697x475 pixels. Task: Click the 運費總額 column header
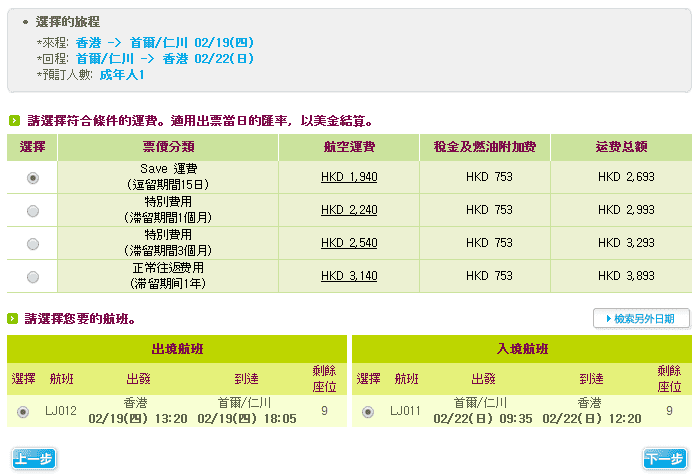click(x=620, y=147)
